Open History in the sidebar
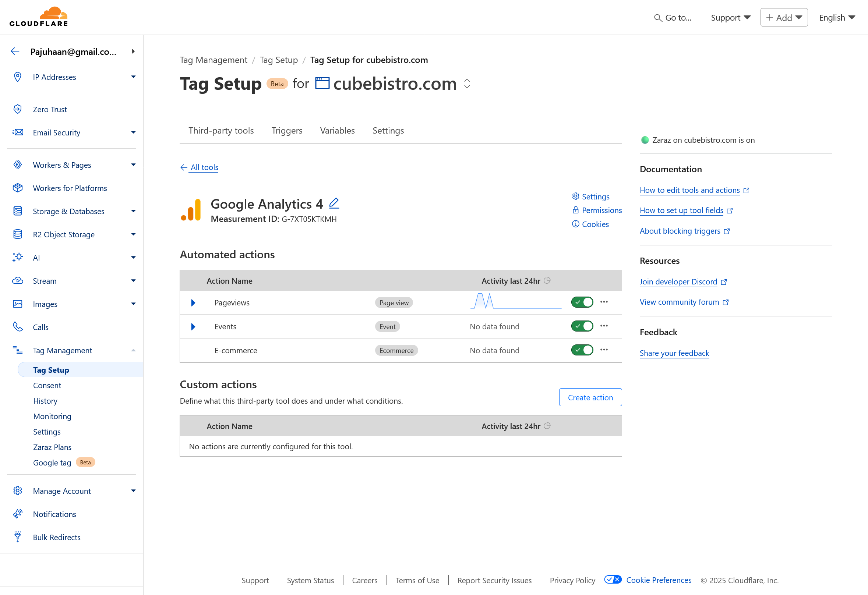Viewport: 868px width, 595px height. point(45,400)
